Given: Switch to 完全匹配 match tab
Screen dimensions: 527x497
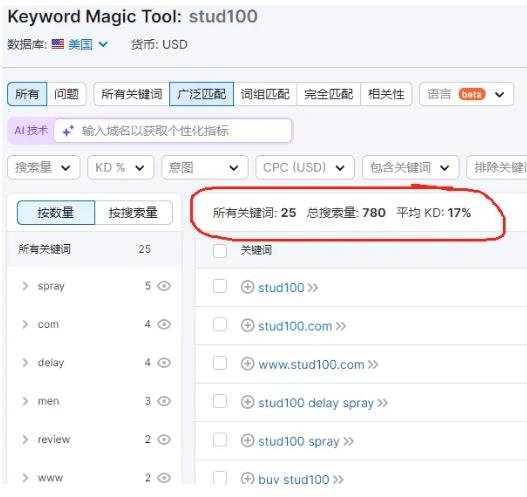Looking at the screenshot, I should (x=329, y=94).
